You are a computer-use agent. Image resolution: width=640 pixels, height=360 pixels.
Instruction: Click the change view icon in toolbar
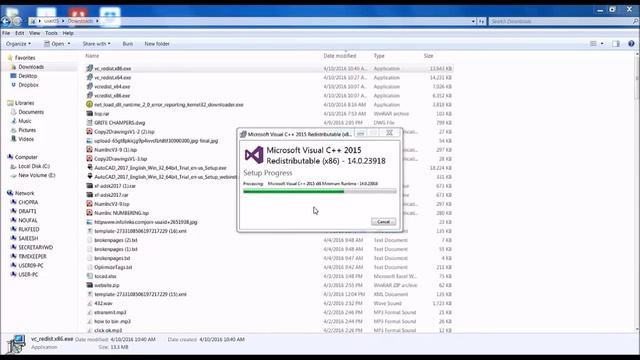(593, 44)
